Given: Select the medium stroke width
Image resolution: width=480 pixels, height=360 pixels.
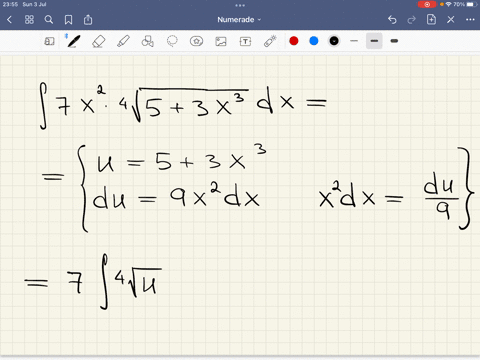Looking at the screenshot, I should [374, 41].
